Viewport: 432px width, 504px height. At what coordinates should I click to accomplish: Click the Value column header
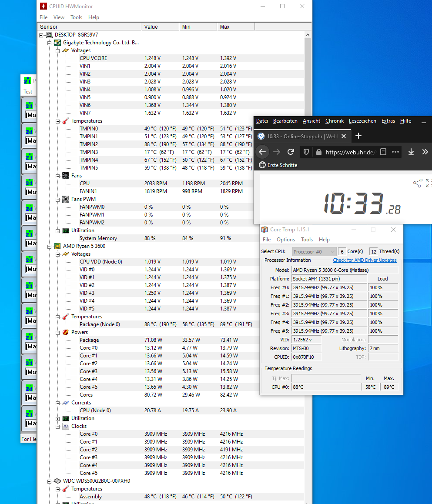[x=160, y=27]
